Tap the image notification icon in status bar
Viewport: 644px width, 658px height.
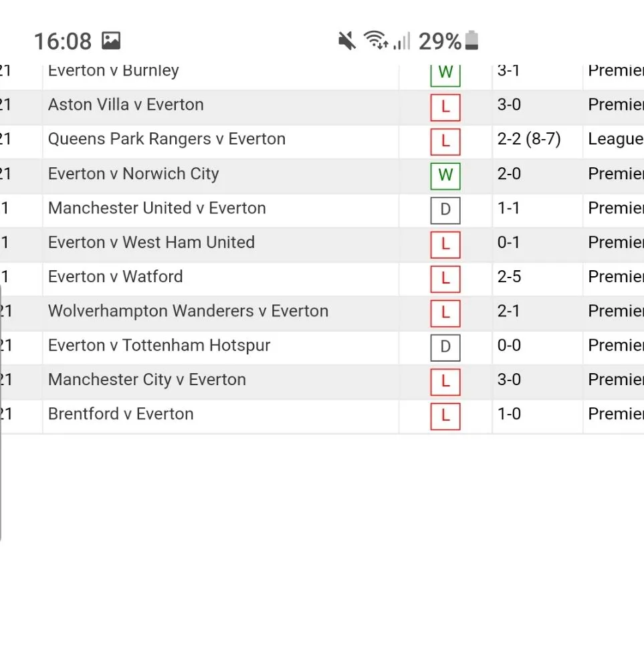111,41
